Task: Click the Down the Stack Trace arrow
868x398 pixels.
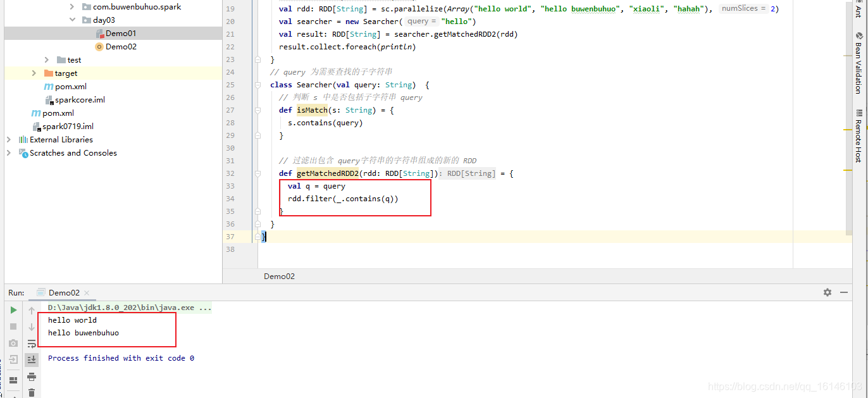Action: 32,326
